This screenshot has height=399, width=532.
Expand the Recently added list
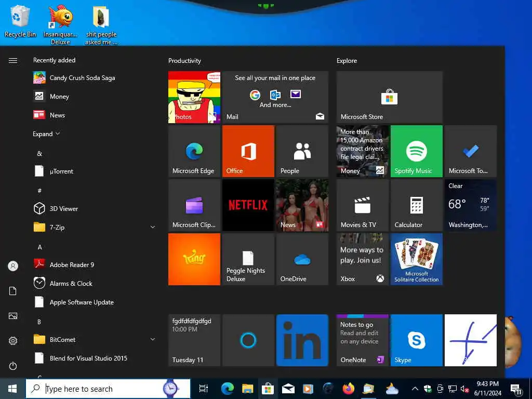pyautogui.click(x=46, y=134)
